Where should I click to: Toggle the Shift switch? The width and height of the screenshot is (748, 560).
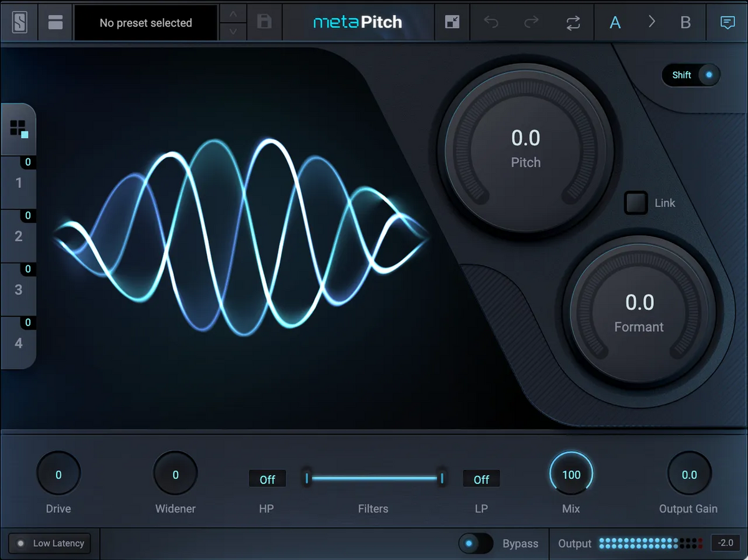691,75
